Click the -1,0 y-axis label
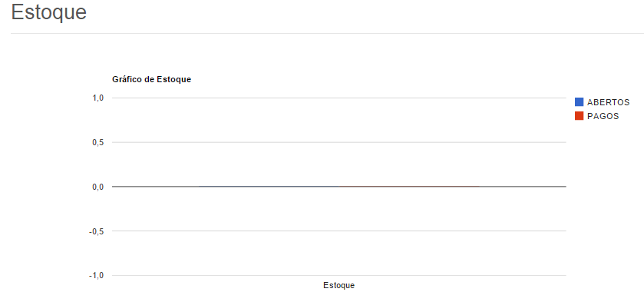644x302 pixels. [x=96, y=276]
